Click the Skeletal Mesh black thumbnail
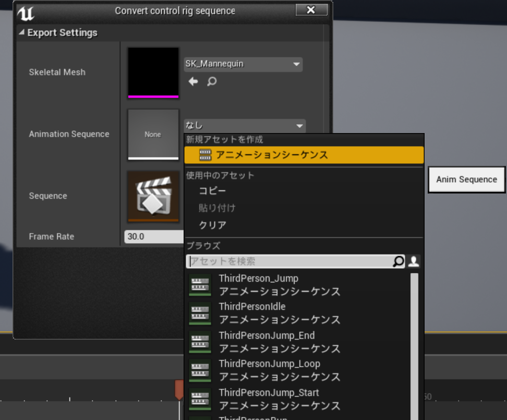The height and width of the screenshot is (420, 507). [x=153, y=73]
